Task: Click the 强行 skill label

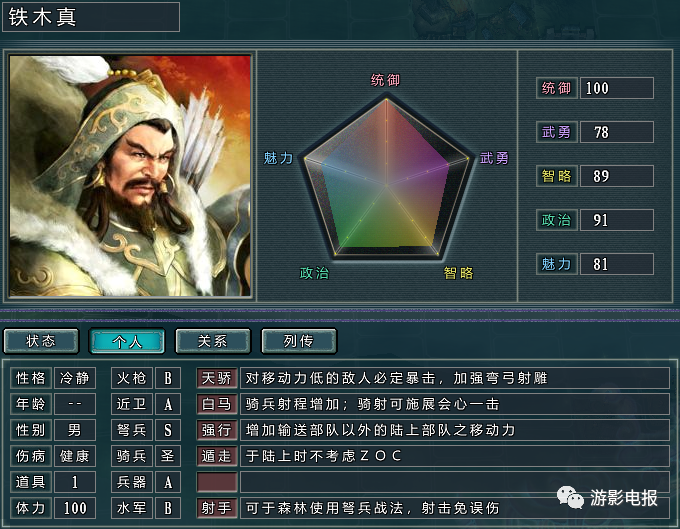Action: (x=217, y=430)
